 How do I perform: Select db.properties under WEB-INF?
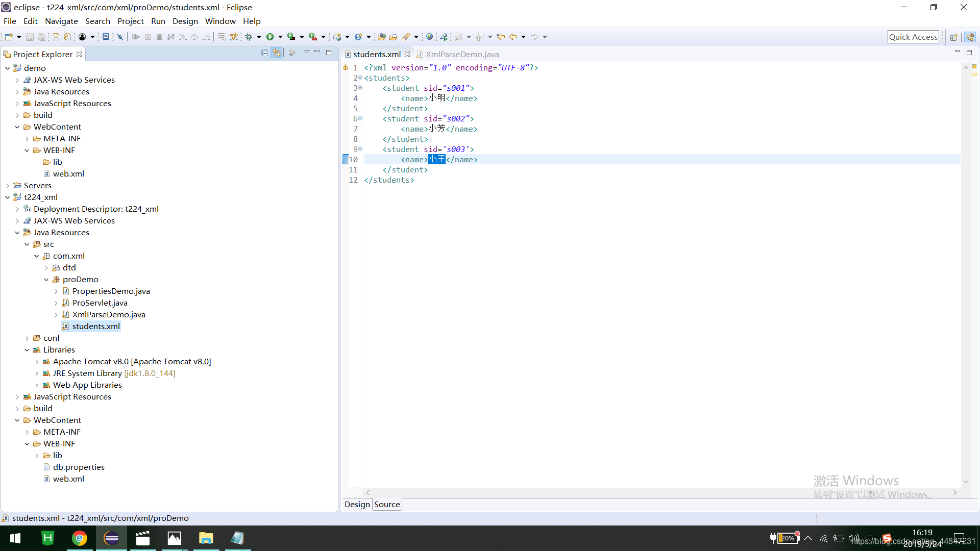(79, 467)
